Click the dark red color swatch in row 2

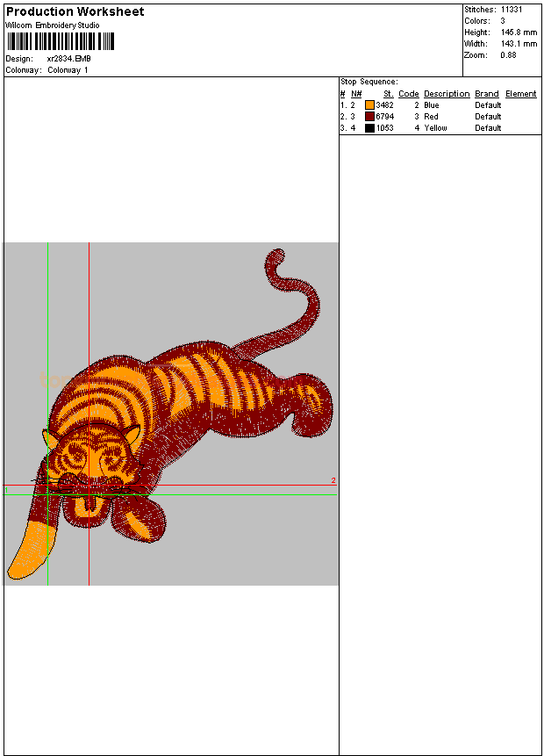point(369,117)
